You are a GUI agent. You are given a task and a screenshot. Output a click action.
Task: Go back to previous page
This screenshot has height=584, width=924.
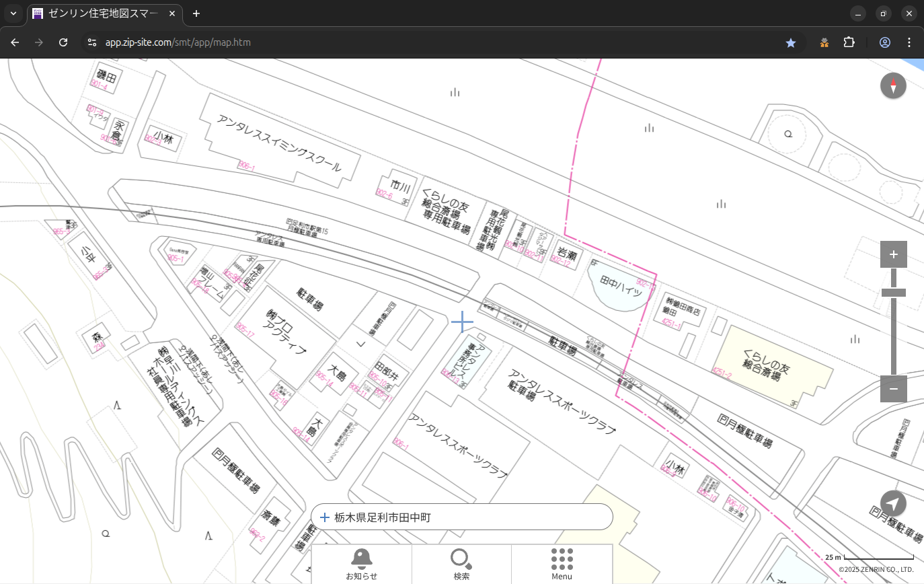coord(15,42)
